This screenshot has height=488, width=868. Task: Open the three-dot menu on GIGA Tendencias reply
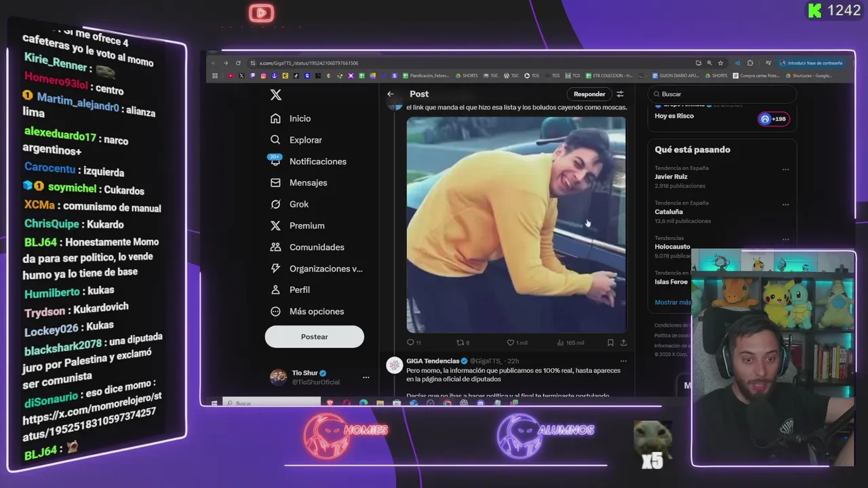(623, 361)
